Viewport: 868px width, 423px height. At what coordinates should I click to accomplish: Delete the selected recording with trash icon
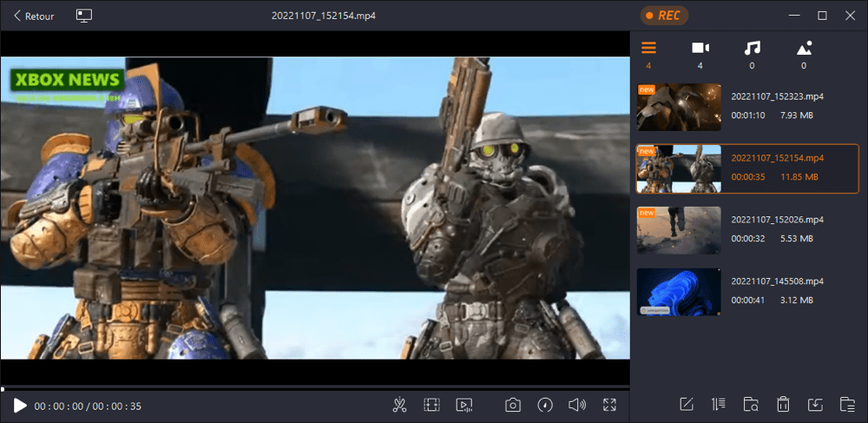(x=783, y=405)
